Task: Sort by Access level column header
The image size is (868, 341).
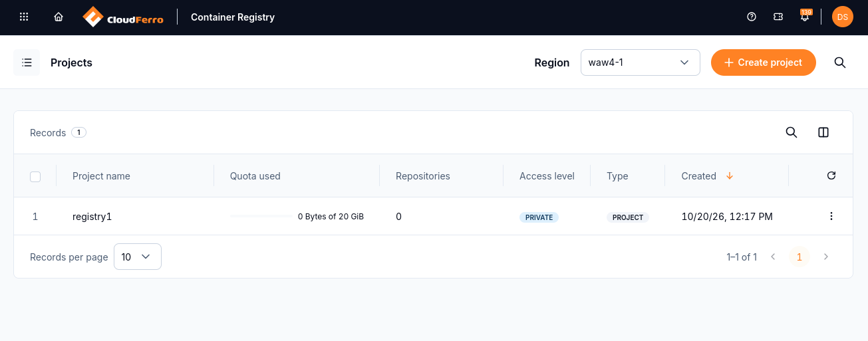Action: point(547,176)
